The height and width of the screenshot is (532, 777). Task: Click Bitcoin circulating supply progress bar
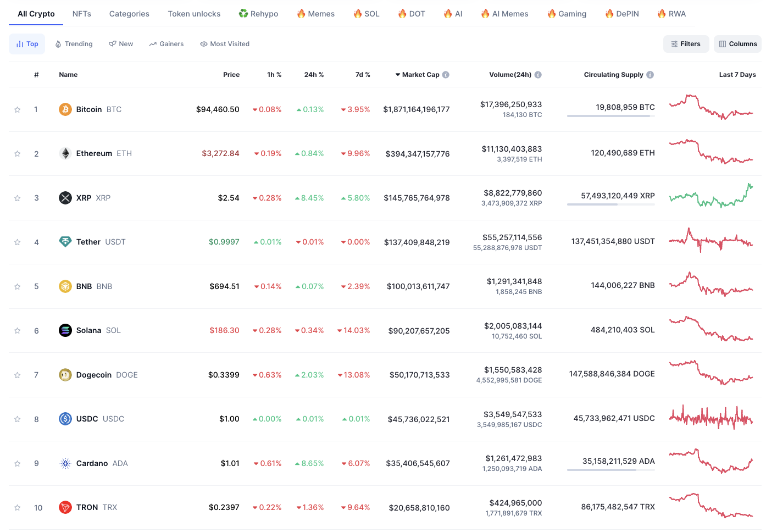coord(611,116)
